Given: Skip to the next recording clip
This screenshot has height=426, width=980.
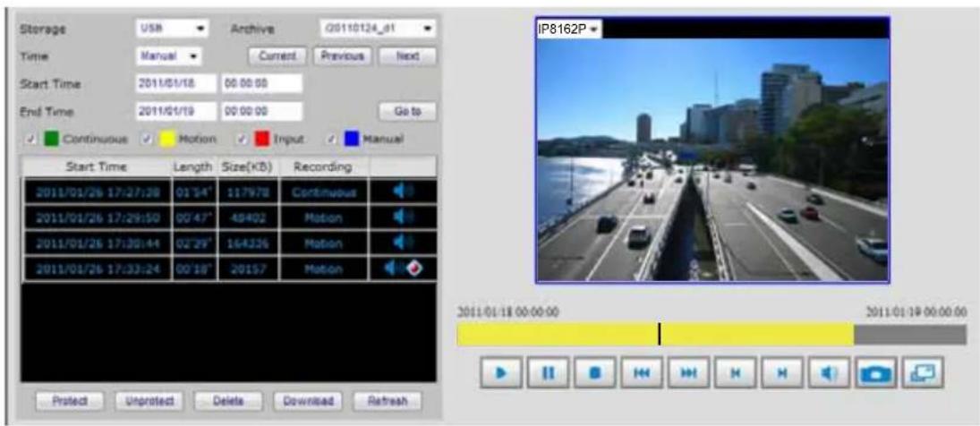Looking at the screenshot, I should click(688, 373).
